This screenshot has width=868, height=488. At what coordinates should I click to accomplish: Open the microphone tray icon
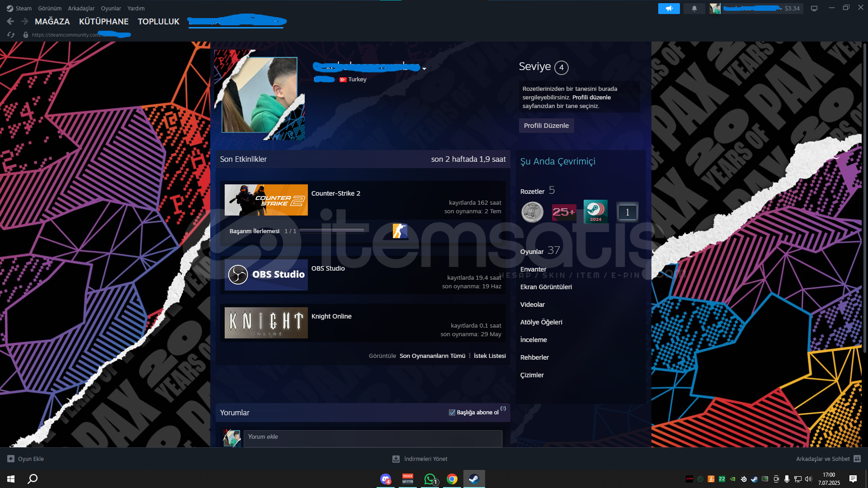[787, 479]
